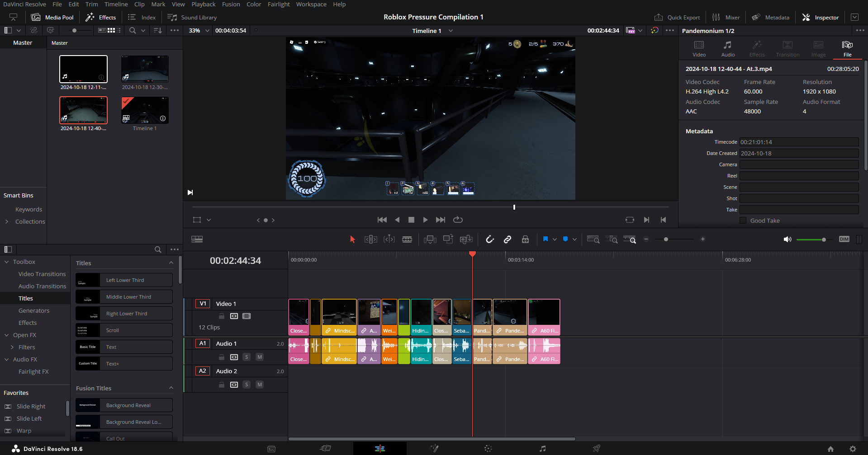Switch to Inspector Audio tab
This screenshot has width=868, height=455.
728,49
